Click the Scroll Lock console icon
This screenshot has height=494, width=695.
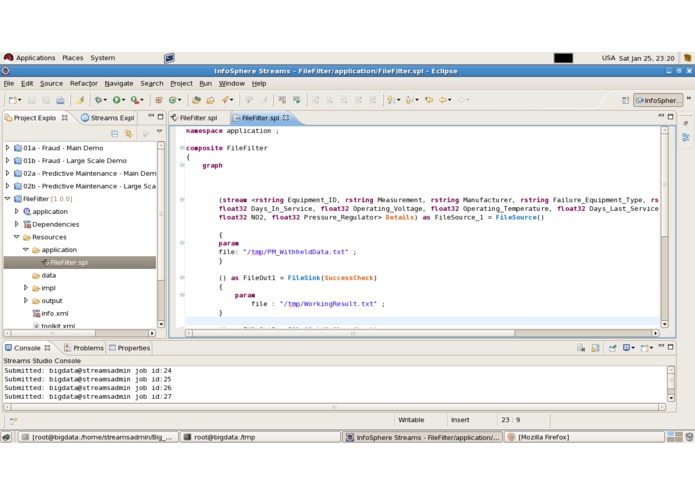click(595, 348)
